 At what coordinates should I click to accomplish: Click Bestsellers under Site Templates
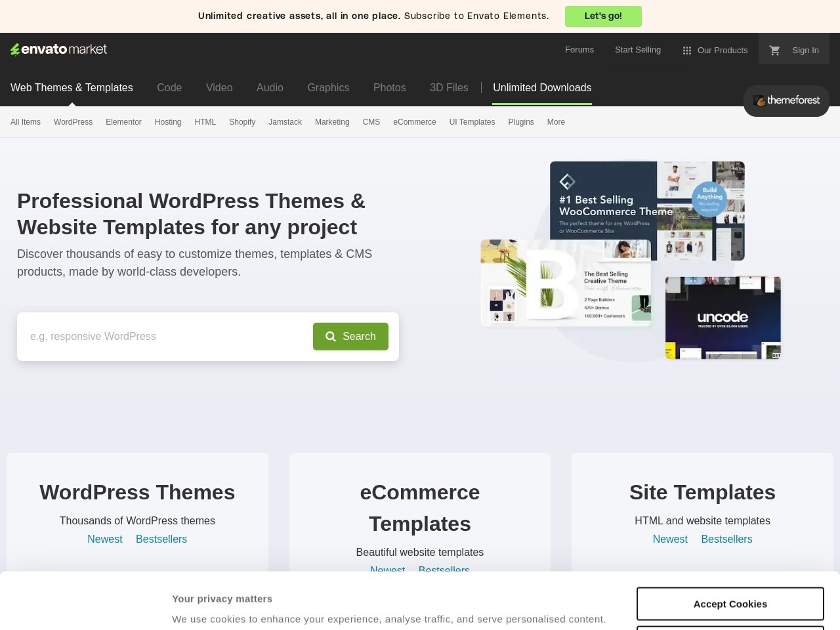[x=726, y=539]
